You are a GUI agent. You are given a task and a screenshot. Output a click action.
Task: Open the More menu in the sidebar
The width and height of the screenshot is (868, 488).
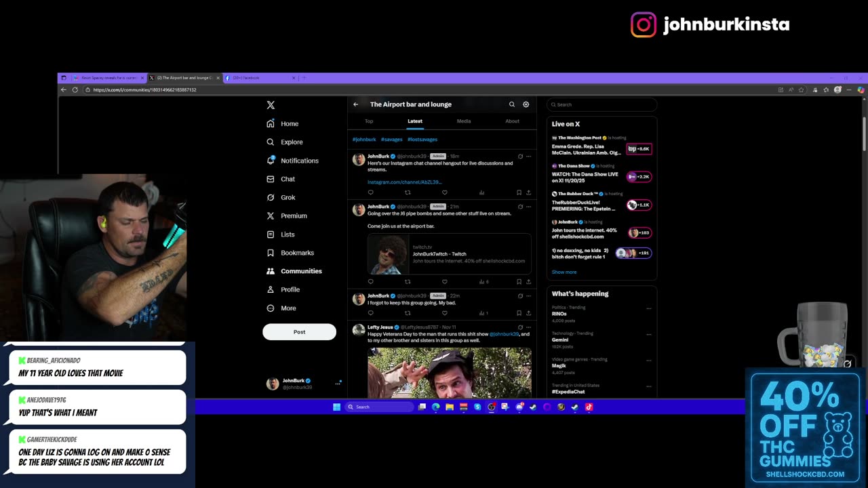click(281, 308)
